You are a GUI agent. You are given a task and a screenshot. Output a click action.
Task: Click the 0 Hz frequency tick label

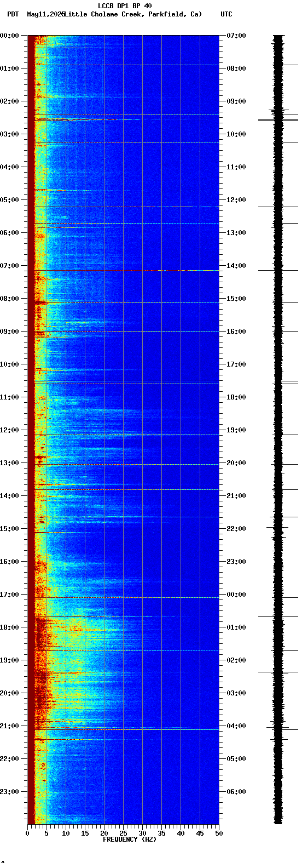[27, 833]
